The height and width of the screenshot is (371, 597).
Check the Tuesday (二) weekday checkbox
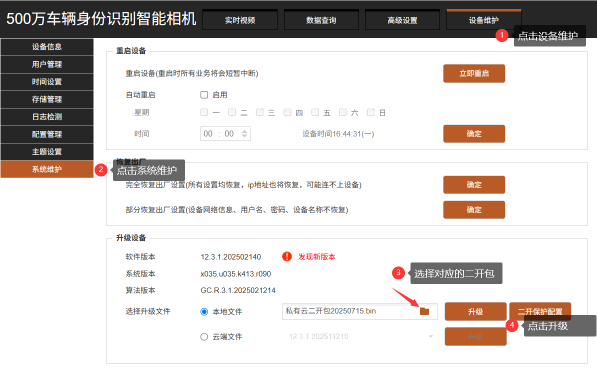[x=232, y=112]
